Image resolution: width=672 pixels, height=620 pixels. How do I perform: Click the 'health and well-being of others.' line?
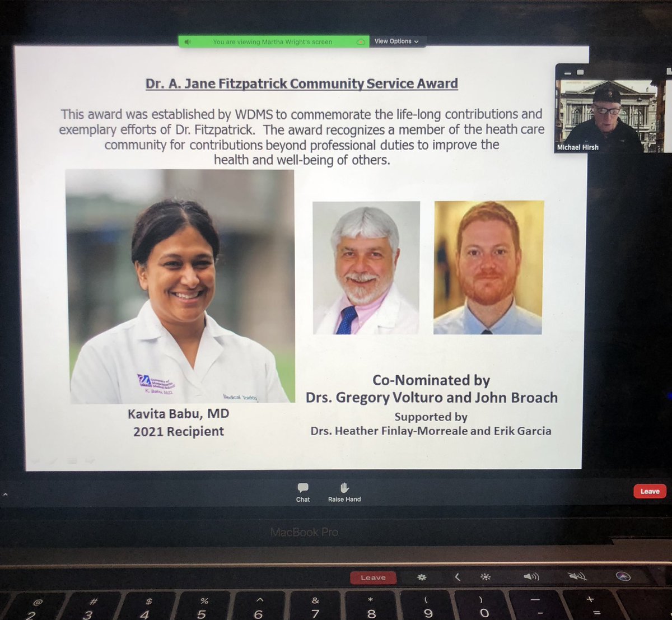pyautogui.click(x=302, y=160)
